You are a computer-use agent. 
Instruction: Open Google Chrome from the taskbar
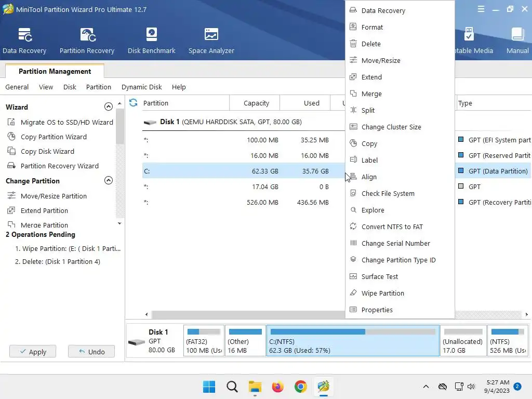[x=301, y=387]
